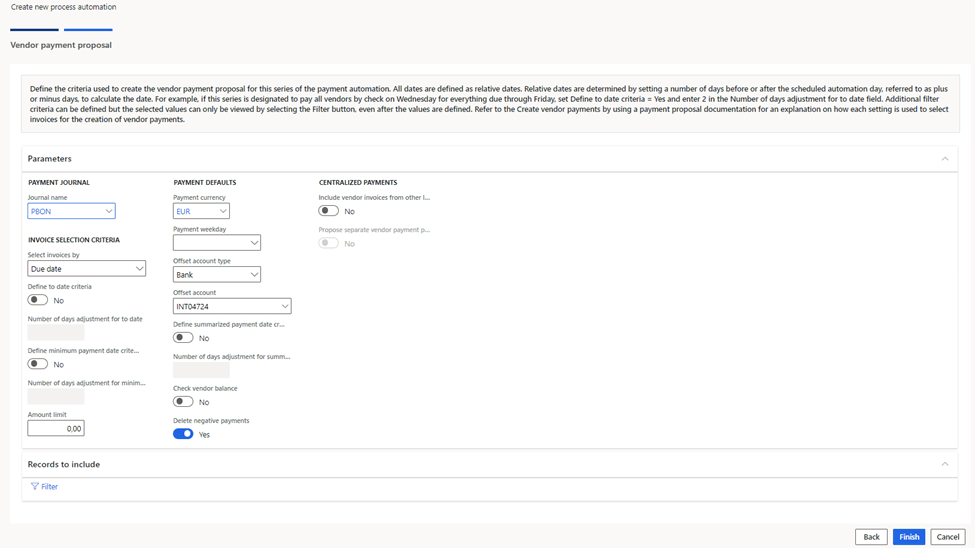Disable Delete negative payments toggle

pyautogui.click(x=183, y=434)
